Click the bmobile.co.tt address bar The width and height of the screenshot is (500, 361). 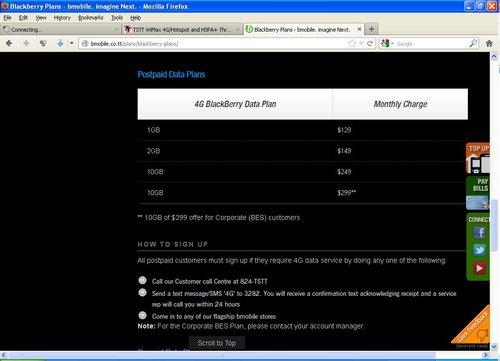[213, 43]
